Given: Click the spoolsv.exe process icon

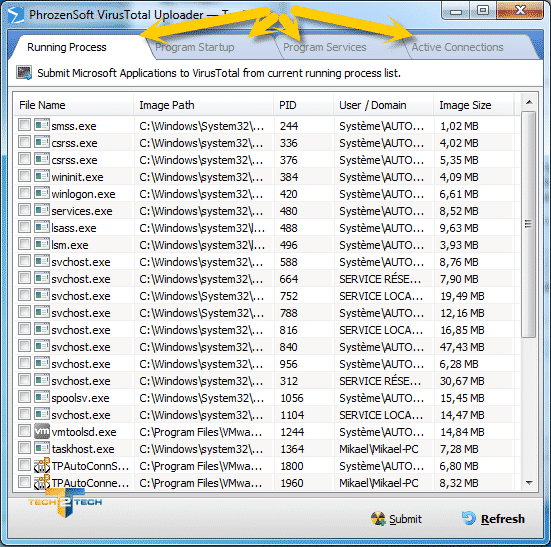Looking at the screenshot, I should pos(42,397).
